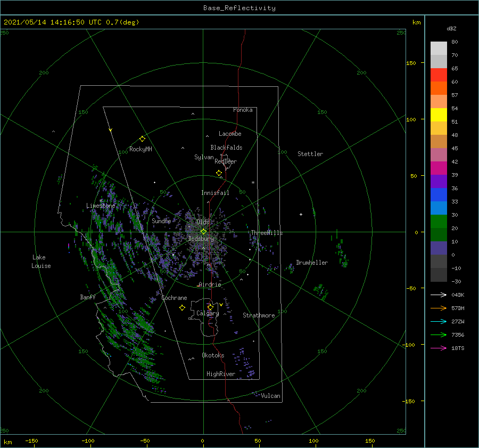Click the white asterisk marker above Limestone
Viewport: 479px width, 448px height.
(x=101, y=201)
